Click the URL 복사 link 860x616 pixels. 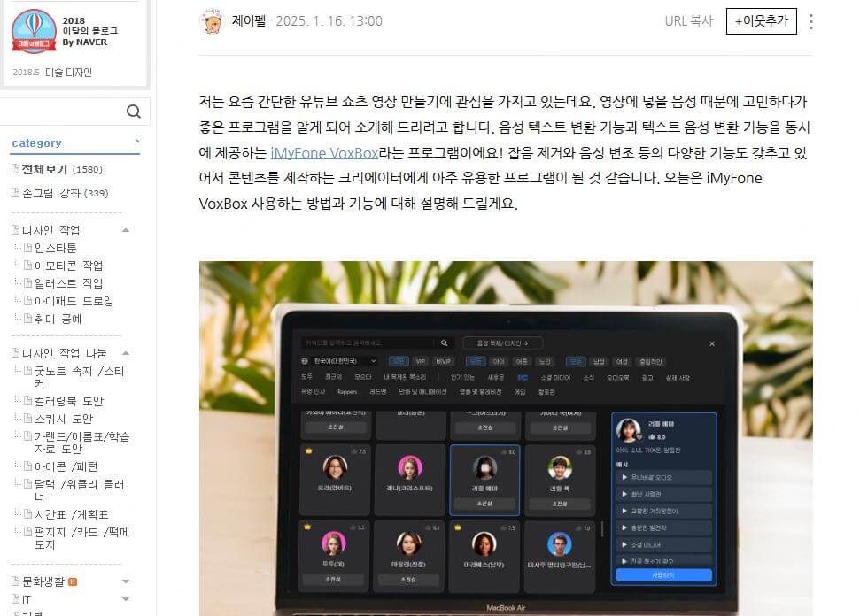pos(688,21)
